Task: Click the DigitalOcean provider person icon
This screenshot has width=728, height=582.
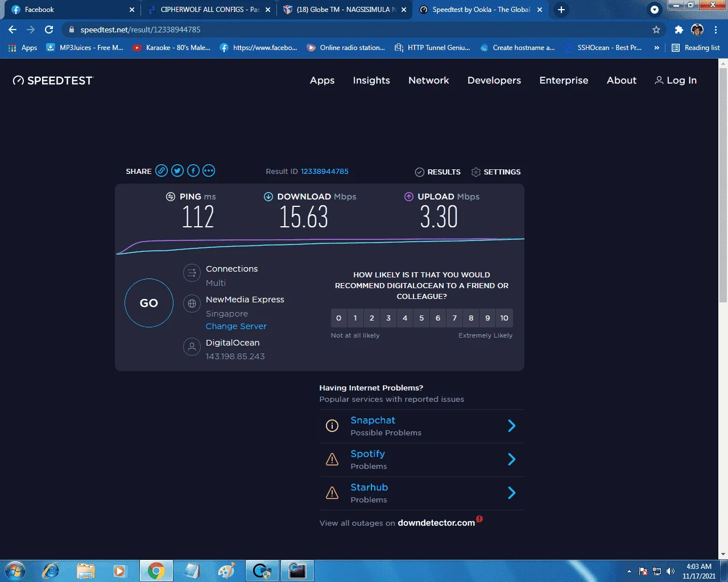Action: pos(192,347)
